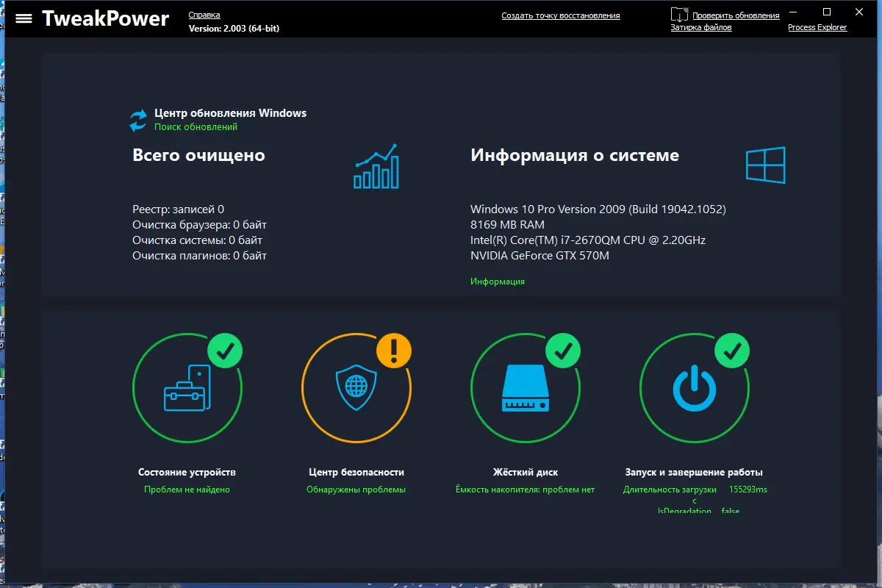Open Затирка файлов link
This screenshot has width=882, height=588.
coord(701,27)
